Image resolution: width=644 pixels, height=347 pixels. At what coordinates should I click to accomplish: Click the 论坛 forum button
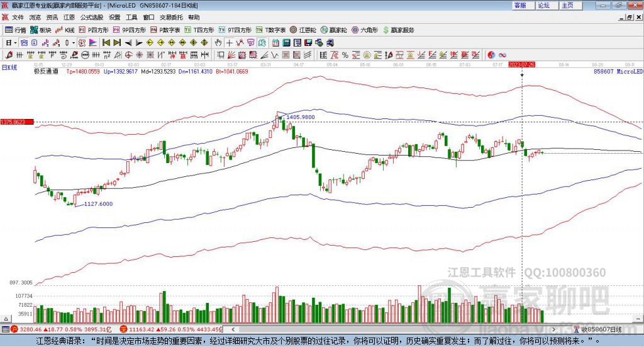pos(544,5)
